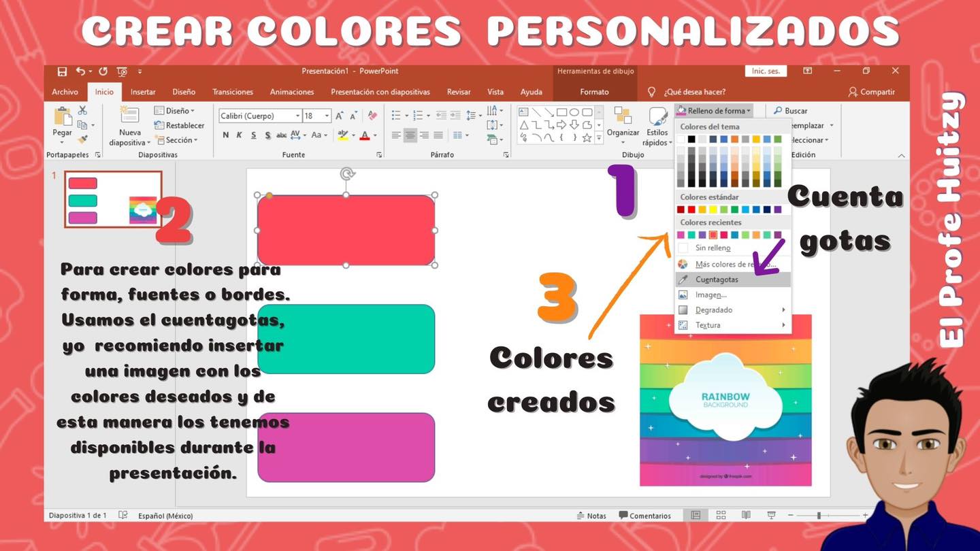Toggle bold formatting (N)

click(225, 135)
